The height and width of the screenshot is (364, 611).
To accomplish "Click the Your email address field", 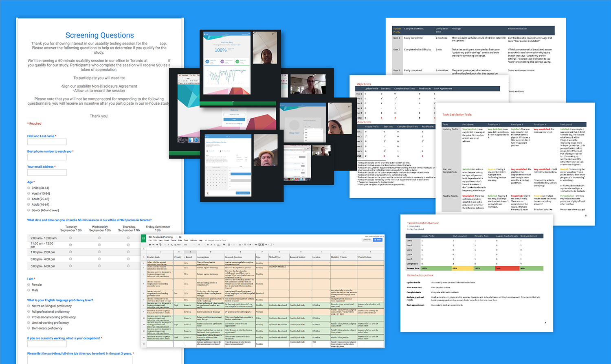I will [x=47, y=172].
